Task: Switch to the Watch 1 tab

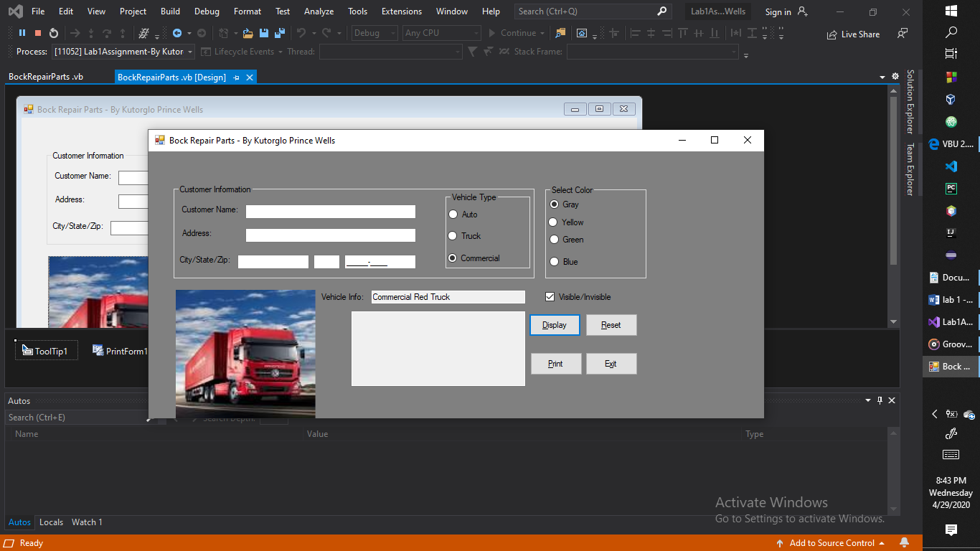Action: pyautogui.click(x=87, y=522)
